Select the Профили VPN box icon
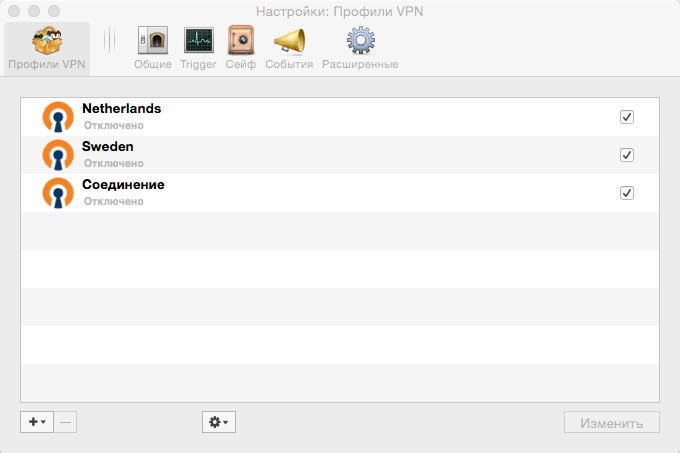Screen dimensions: 680x453 coord(47,40)
